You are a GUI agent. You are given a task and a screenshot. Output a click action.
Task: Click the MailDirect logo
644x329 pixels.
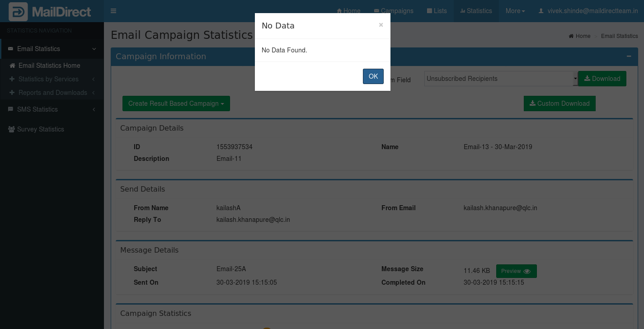pos(51,12)
